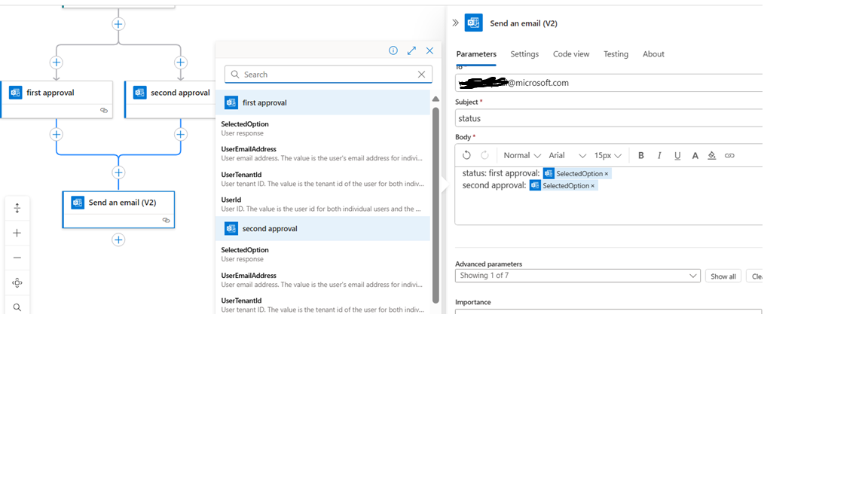The width and height of the screenshot is (868, 488).
Task: Add action at the top of parallel branch
Action: [x=118, y=24]
